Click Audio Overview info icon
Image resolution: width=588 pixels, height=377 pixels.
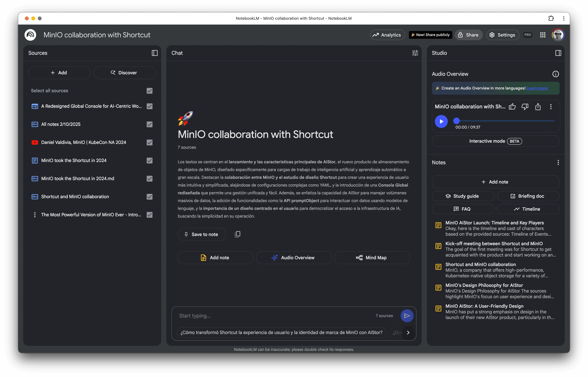(x=555, y=74)
